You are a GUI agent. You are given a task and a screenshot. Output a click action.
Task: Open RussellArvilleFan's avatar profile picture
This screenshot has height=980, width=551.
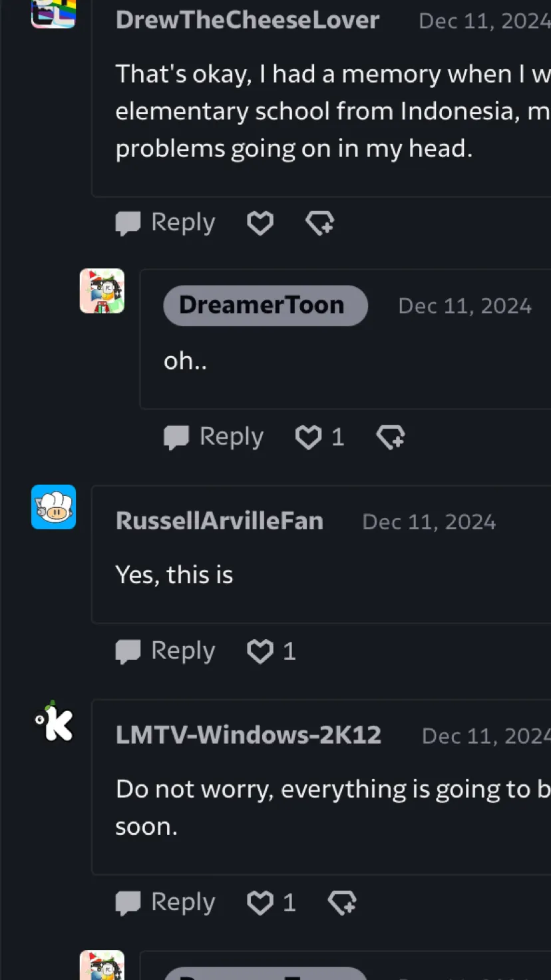[x=54, y=507]
